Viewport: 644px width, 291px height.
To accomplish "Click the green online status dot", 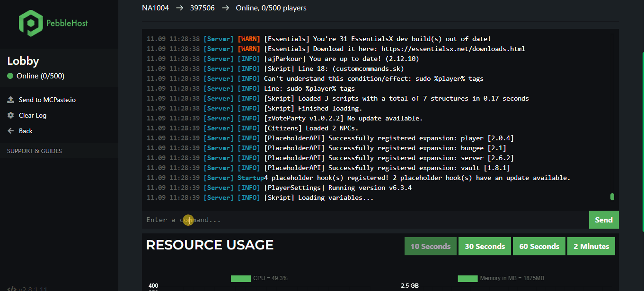I will [x=10, y=76].
